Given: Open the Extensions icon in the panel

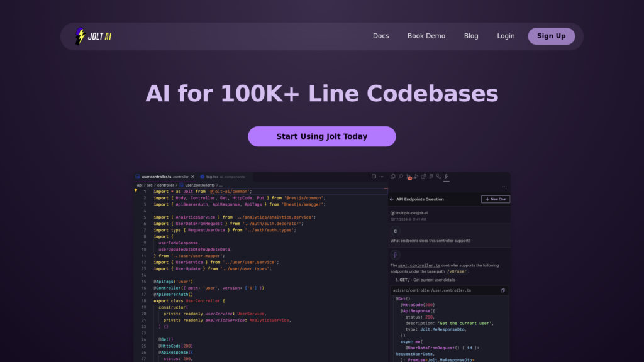Looking at the screenshot, I should pos(424,177).
